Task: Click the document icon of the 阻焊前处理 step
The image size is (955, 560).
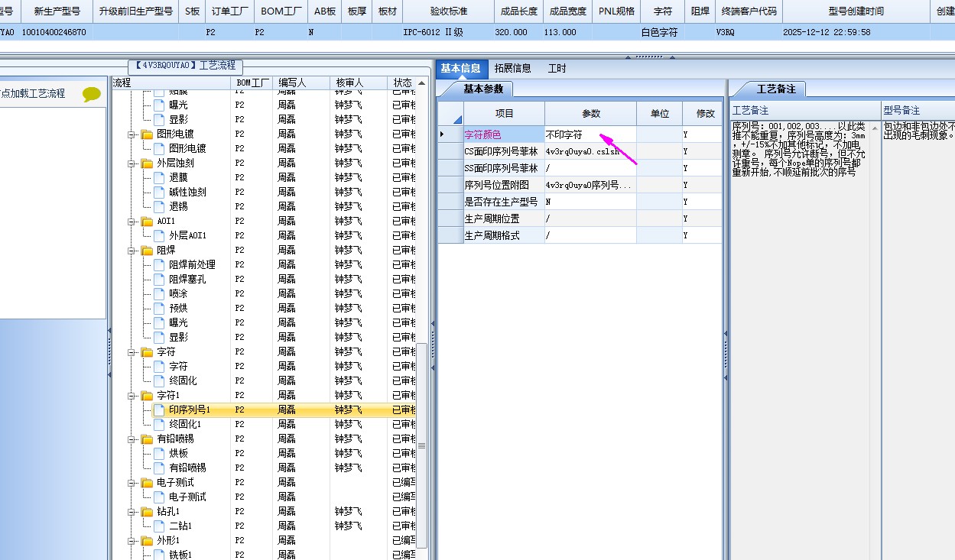Action: (159, 264)
